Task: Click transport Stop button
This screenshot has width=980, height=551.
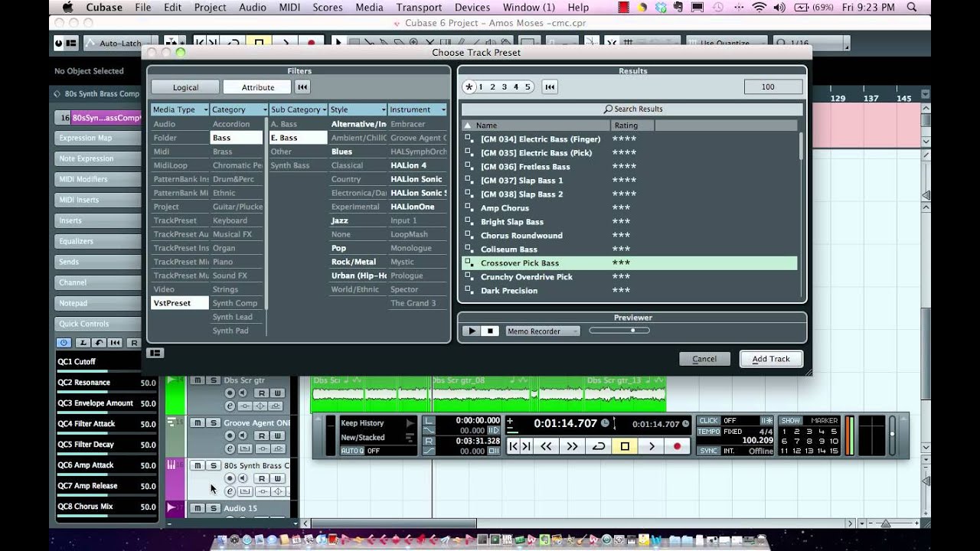Action: tap(625, 446)
